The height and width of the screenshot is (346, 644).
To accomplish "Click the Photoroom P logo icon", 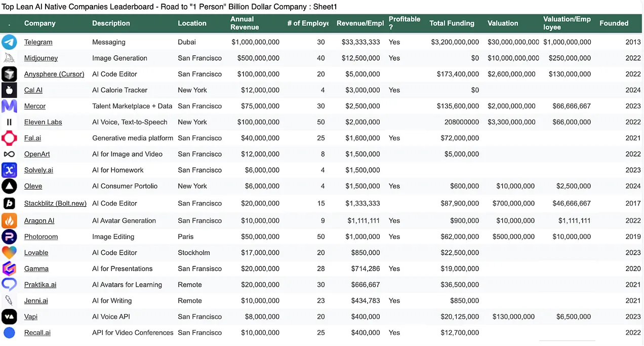I will (9, 237).
